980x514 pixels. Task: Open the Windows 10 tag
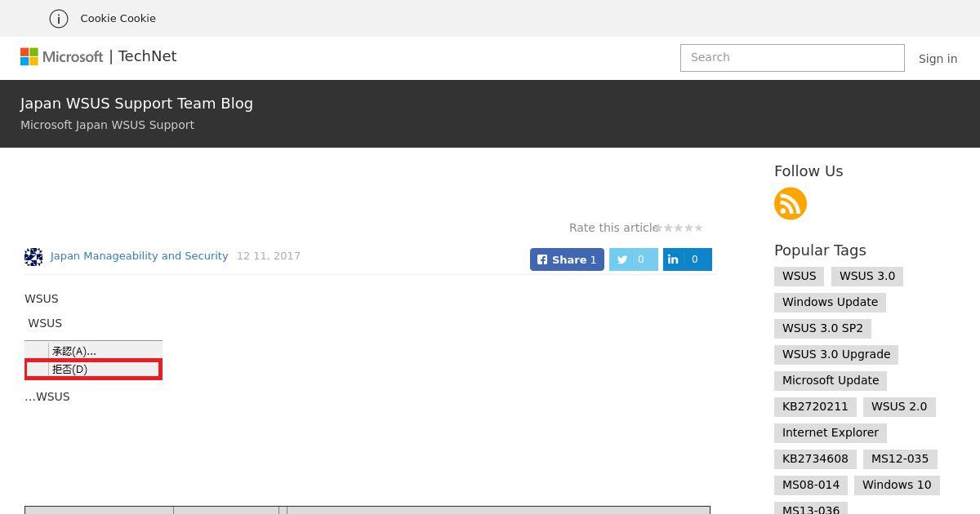coord(897,485)
